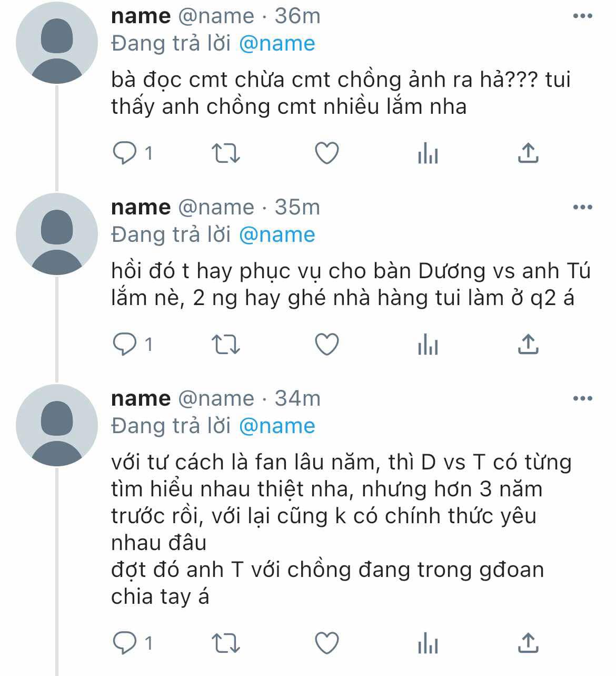Share the 35m tweet
This screenshot has height=676, width=616.
[528, 345]
